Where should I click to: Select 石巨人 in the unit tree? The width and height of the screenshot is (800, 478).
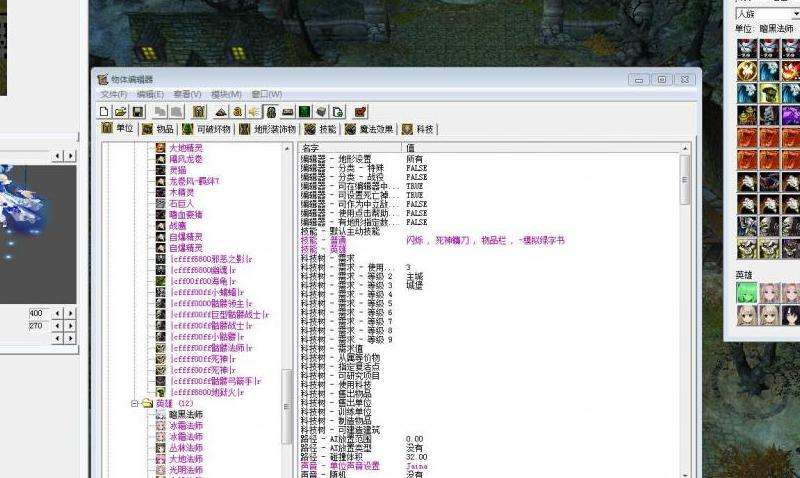pos(182,204)
